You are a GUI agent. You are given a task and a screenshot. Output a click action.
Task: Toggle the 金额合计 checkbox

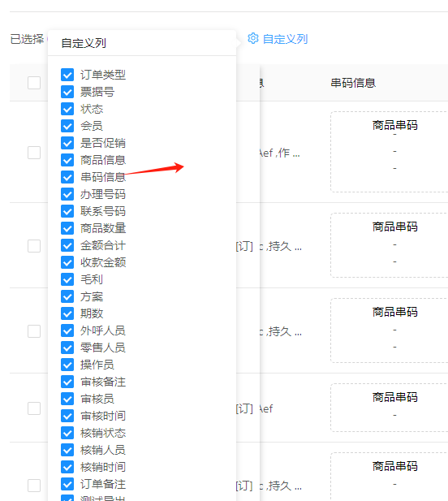[x=67, y=245]
